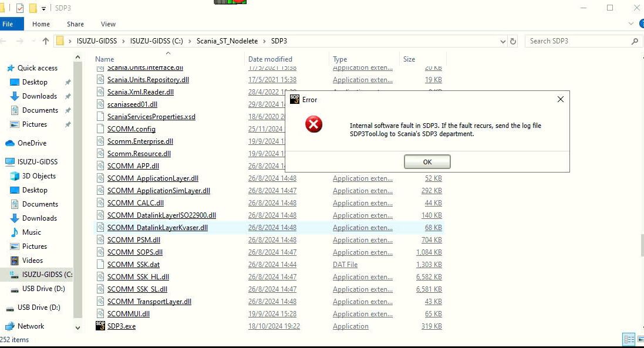Expand the Scania_ST_Nodelete breadcrumb arrow

(265, 40)
